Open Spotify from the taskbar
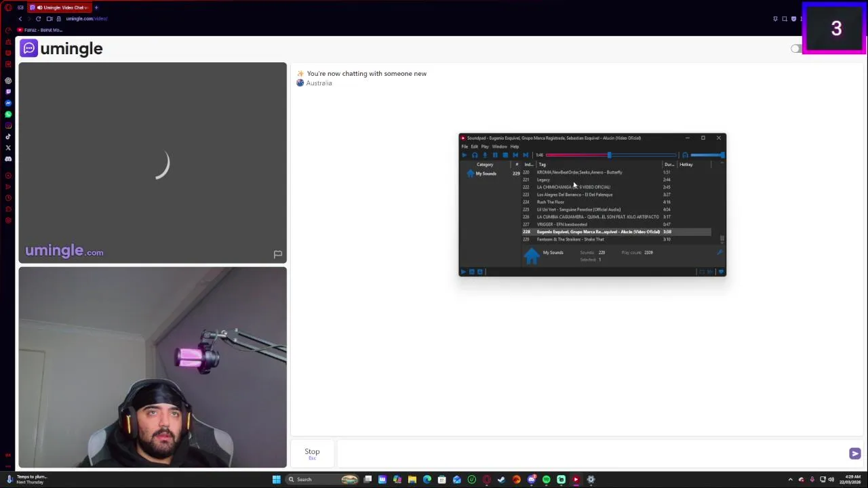The height and width of the screenshot is (488, 868). tap(546, 480)
